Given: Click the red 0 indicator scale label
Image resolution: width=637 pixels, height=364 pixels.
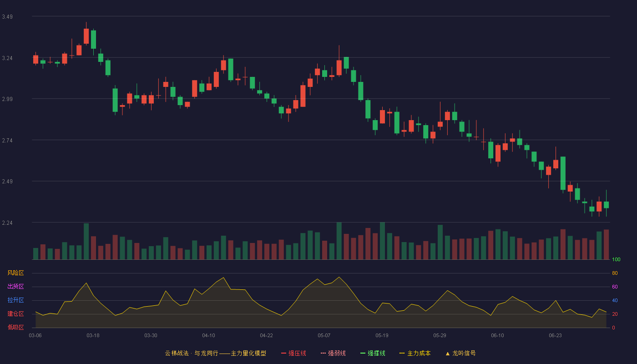Looking at the screenshot, I should pyautogui.click(x=613, y=328).
